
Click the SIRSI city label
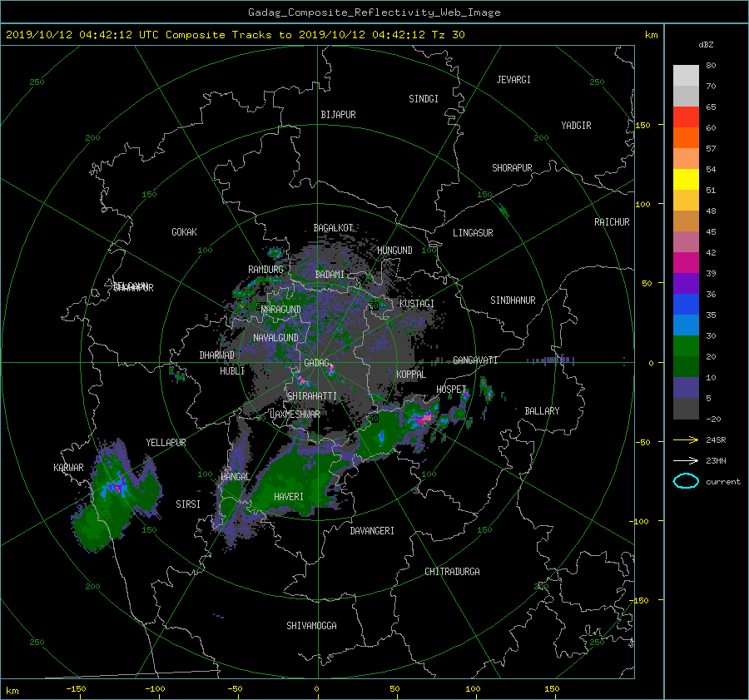click(x=188, y=504)
